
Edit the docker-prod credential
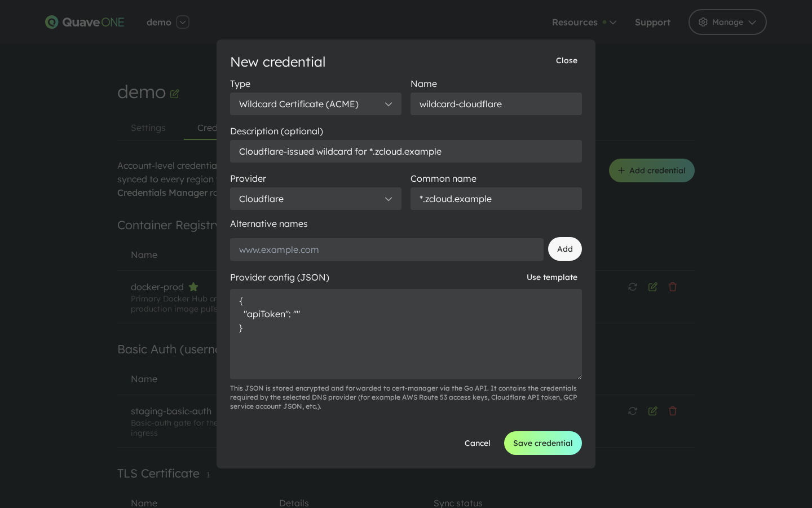click(652, 287)
